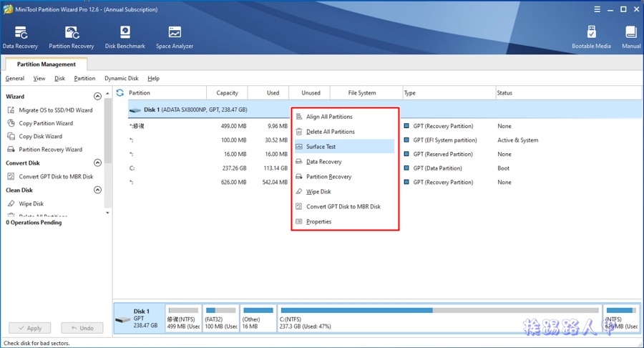Image resolution: width=644 pixels, height=348 pixels.
Task: Open the hamburger menu in title bar
Action: (597, 9)
